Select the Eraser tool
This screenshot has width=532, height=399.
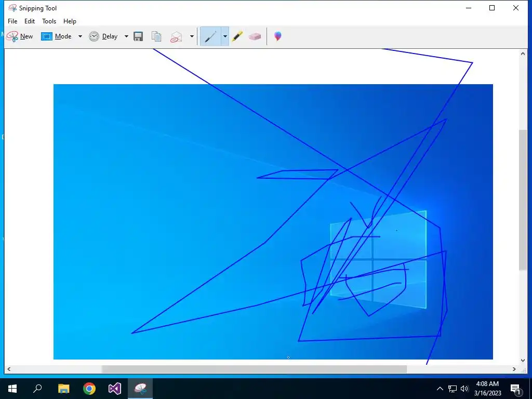[x=255, y=36]
